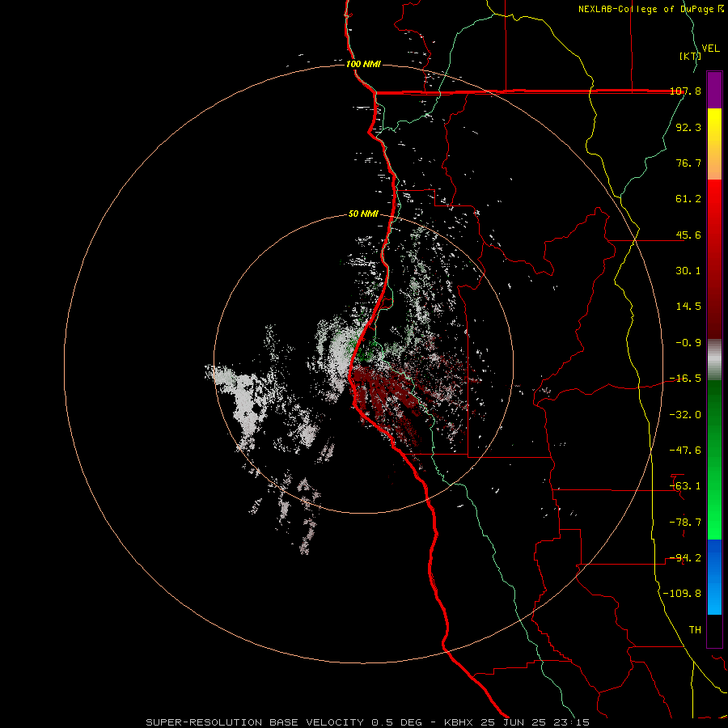Pick the purple segment of the velocity color bar
The image size is (728, 728).
click(x=714, y=90)
